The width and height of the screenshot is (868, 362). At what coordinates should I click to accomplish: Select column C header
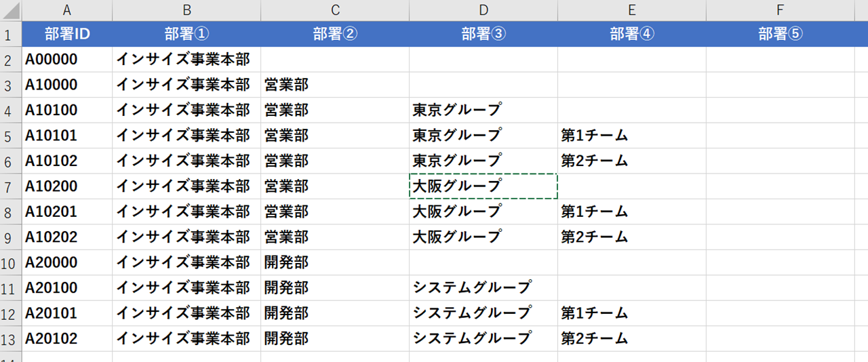(x=335, y=10)
